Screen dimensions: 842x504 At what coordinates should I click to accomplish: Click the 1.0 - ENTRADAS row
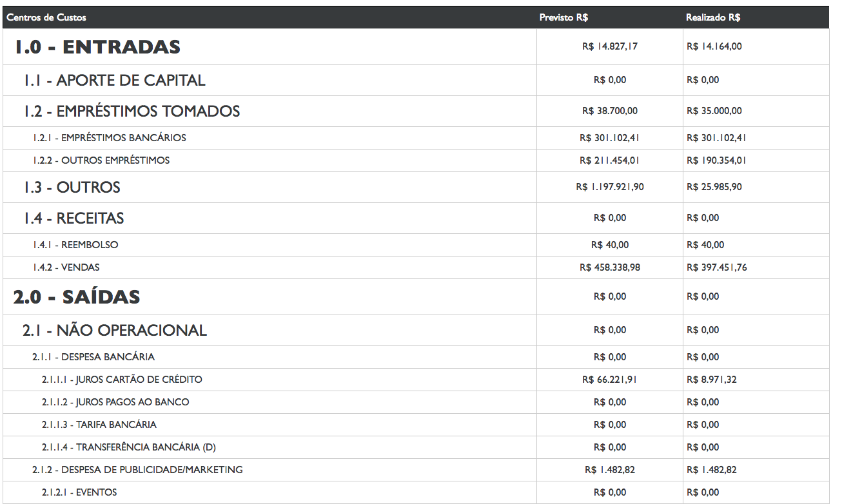tap(97, 47)
